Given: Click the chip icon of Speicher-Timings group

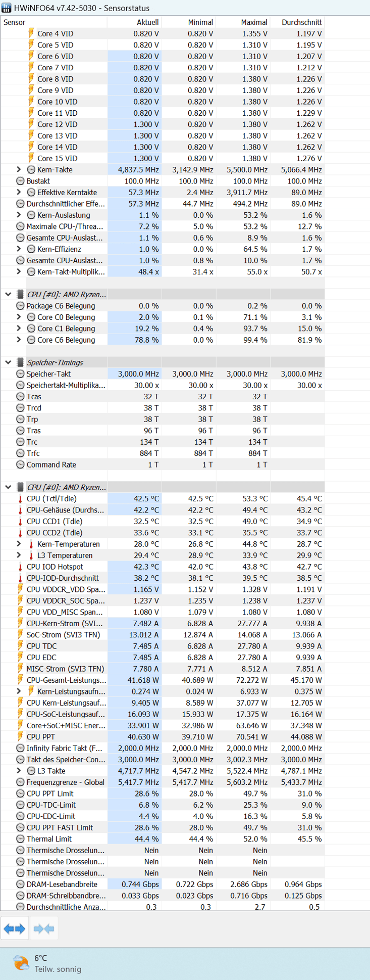Looking at the screenshot, I should [20, 362].
